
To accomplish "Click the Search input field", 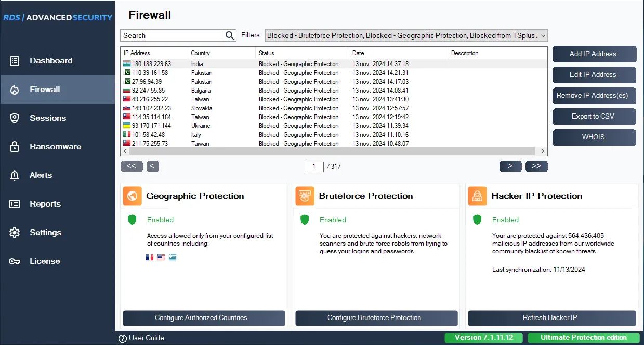I will [172, 35].
